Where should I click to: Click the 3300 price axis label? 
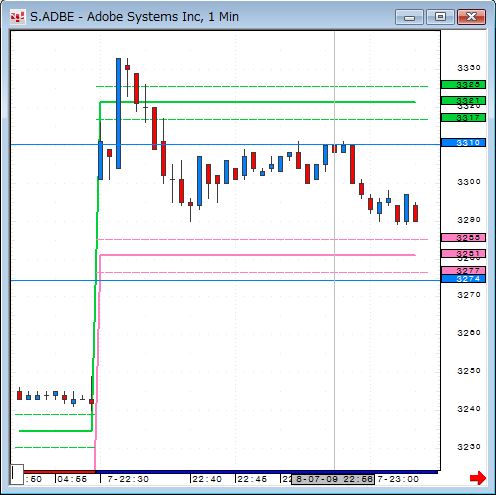pyautogui.click(x=469, y=182)
